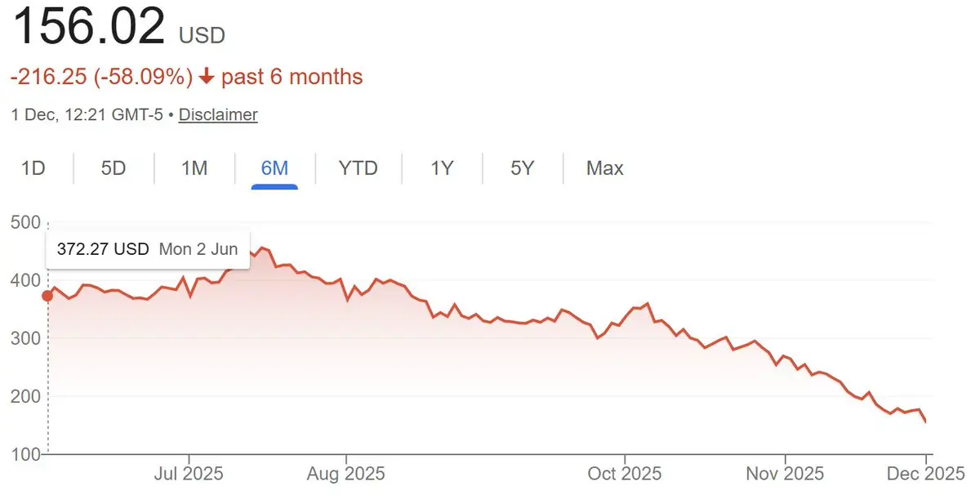980x504 pixels.
Task: Click the 500 y-axis label
Action: pyautogui.click(x=24, y=222)
